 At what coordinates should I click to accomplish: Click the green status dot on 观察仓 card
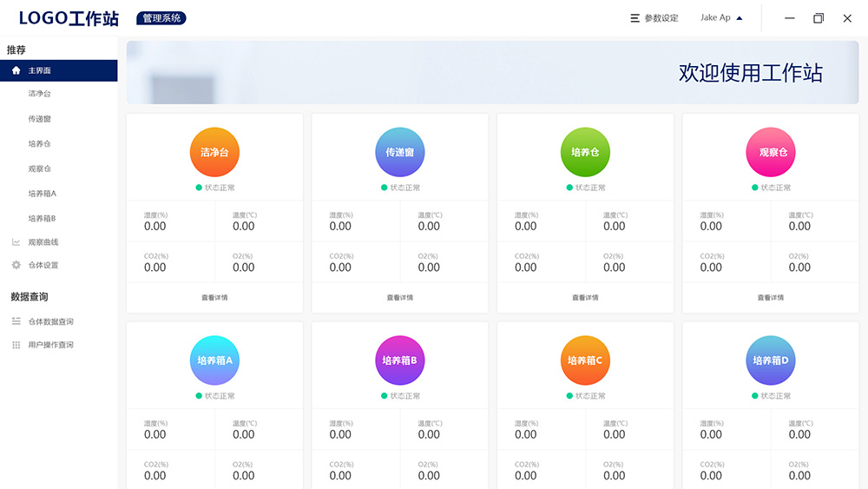tap(754, 188)
